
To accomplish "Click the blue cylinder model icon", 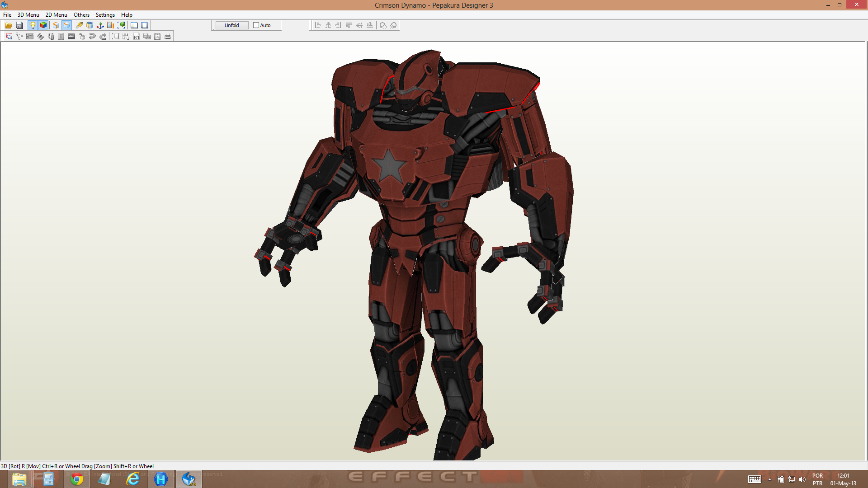I will click(90, 25).
